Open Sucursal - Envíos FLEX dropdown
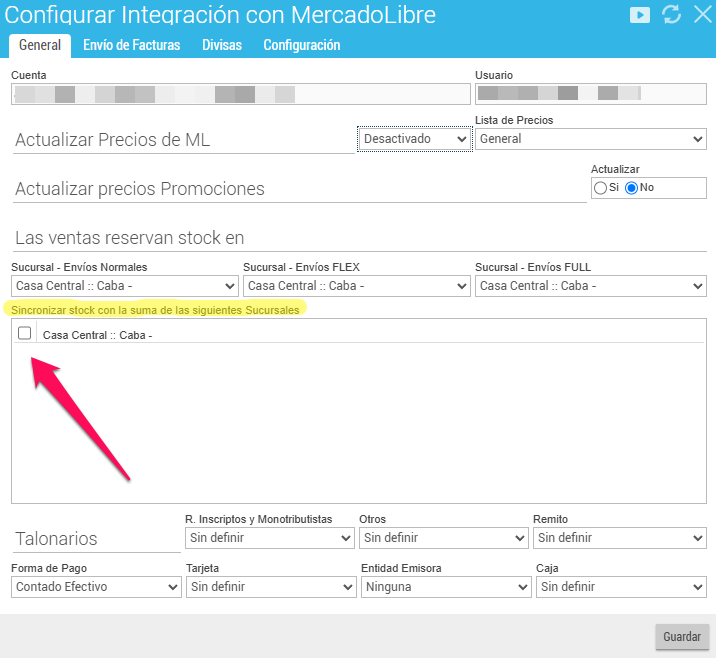This screenshot has width=716, height=658. 356,286
